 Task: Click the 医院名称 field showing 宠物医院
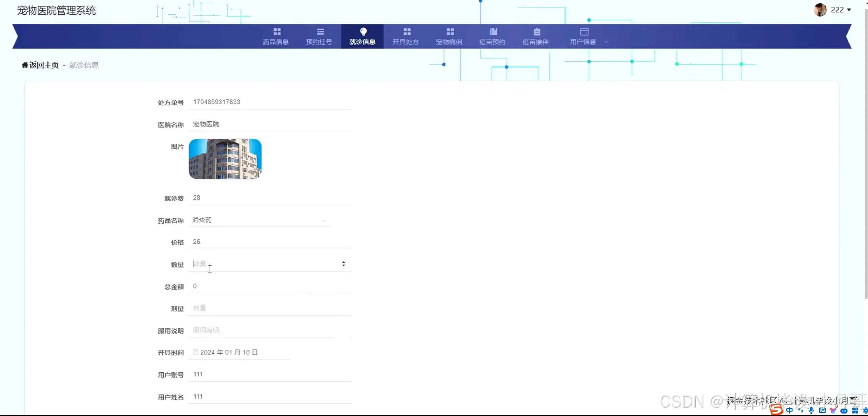coord(270,124)
